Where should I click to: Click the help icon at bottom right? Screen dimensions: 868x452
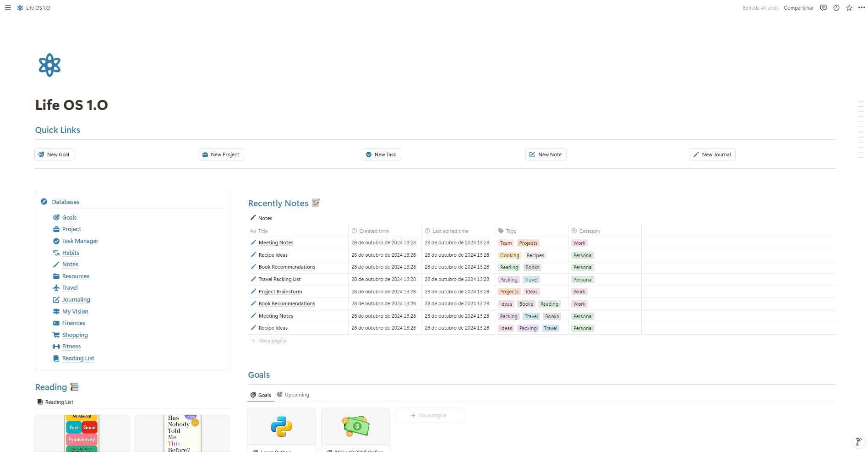coord(858,442)
